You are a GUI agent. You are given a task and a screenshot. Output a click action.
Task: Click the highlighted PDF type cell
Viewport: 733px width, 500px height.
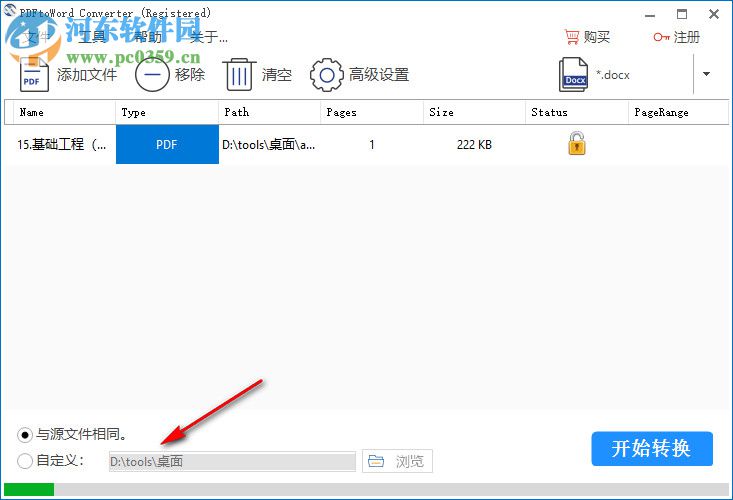click(167, 144)
